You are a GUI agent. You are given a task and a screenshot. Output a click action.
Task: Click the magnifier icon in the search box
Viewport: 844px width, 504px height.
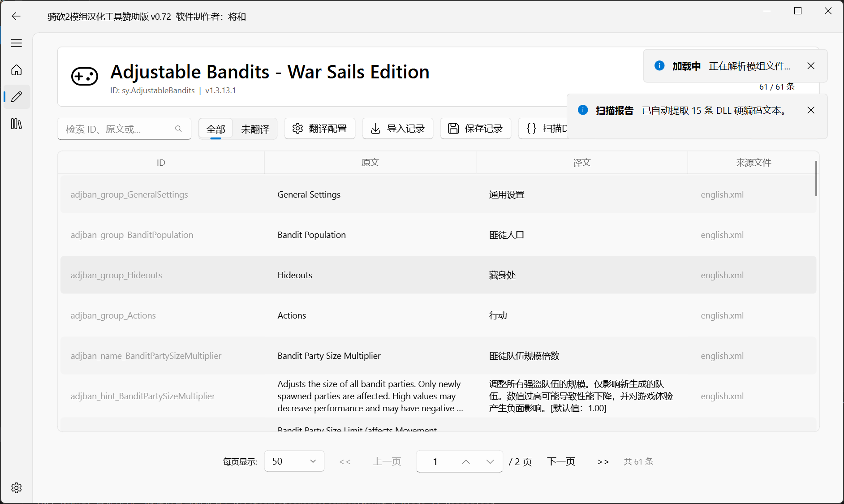[178, 129]
